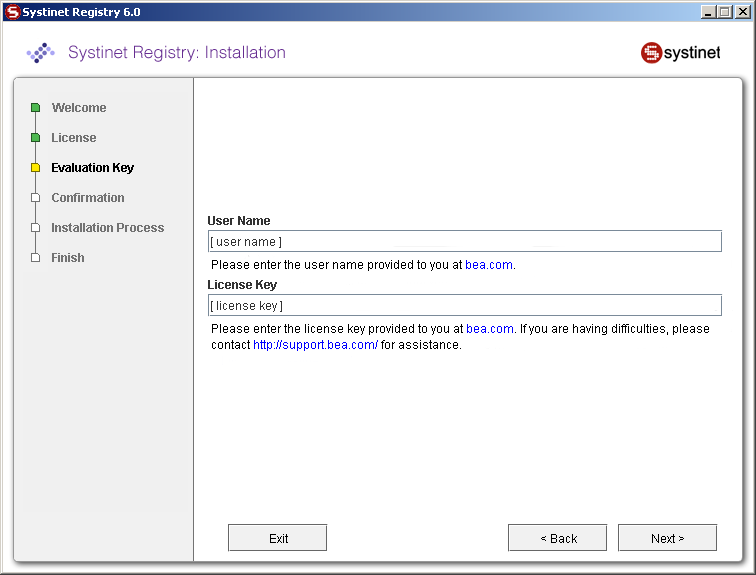The height and width of the screenshot is (575, 756).
Task: Select the Finish step marker
Action: pos(35,257)
